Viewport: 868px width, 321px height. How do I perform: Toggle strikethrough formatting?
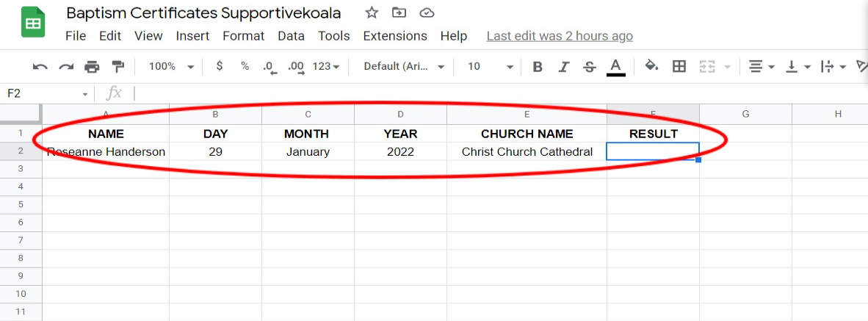coord(589,67)
